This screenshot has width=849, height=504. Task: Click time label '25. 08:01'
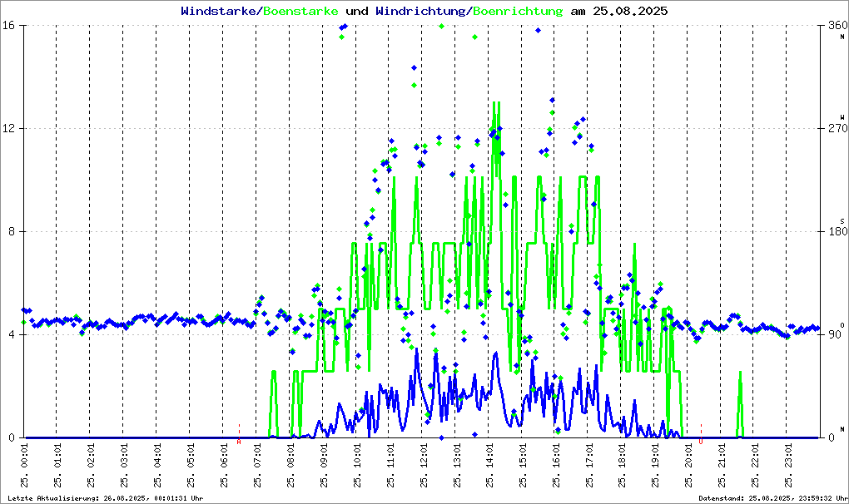[x=290, y=466]
